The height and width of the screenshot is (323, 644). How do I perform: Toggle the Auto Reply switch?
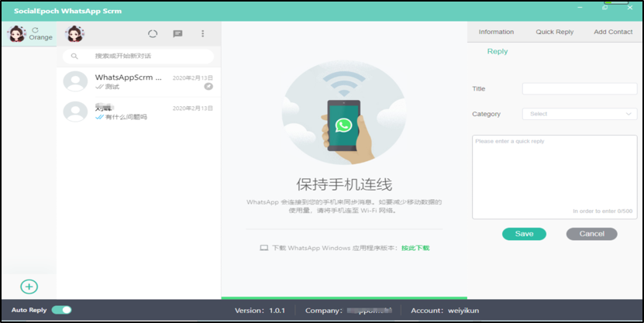61,310
